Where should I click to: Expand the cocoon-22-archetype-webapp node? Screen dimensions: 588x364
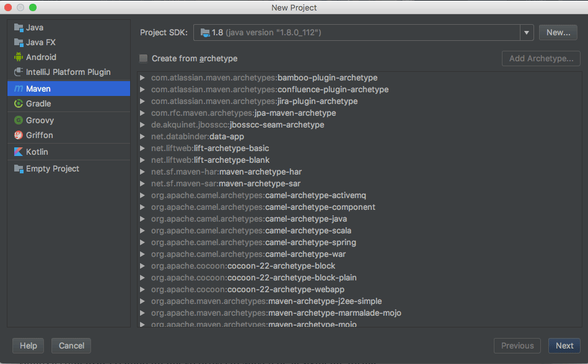point(143,290)
